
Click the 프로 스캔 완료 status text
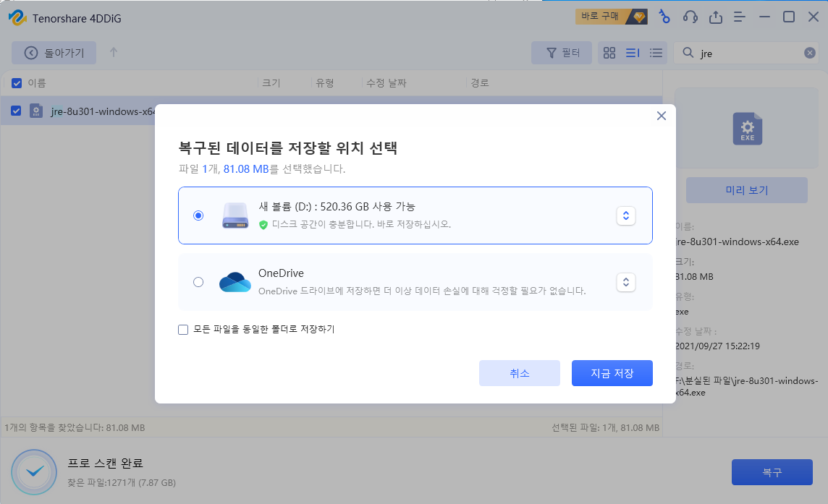pyautogui.click(x=106, y=464)
